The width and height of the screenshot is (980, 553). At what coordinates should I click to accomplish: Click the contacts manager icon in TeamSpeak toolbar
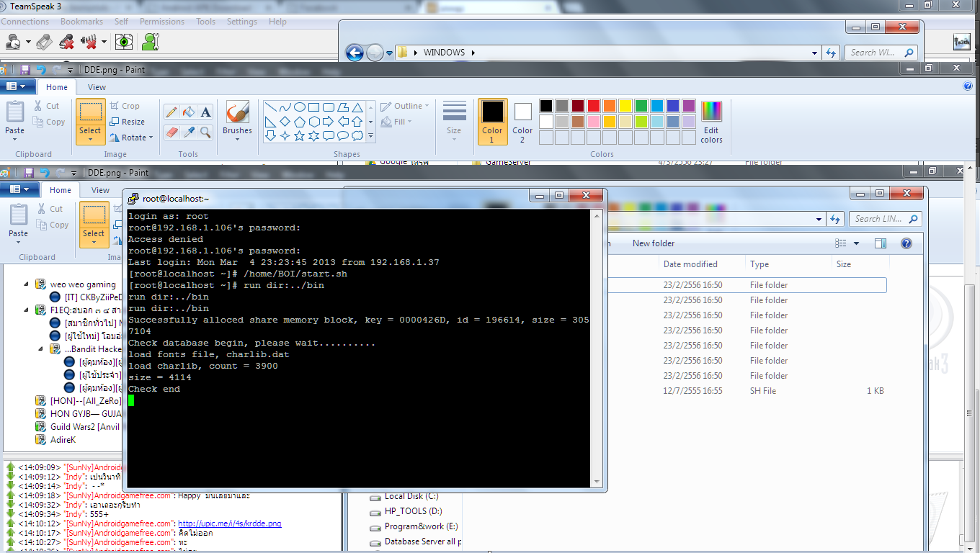pyautogui.click(x=150, y=42)
